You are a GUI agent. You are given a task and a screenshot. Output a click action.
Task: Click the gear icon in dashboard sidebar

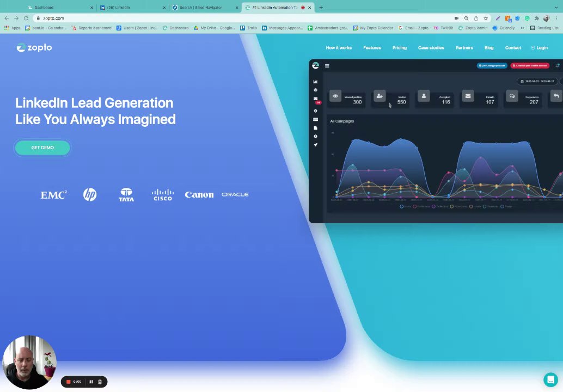(x=315, y=111)
